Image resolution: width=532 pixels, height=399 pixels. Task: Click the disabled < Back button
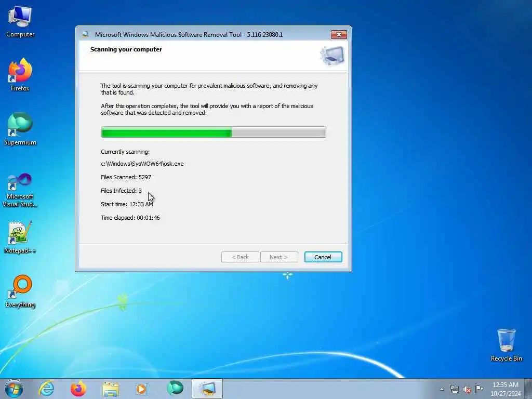(x=240, y=257)
